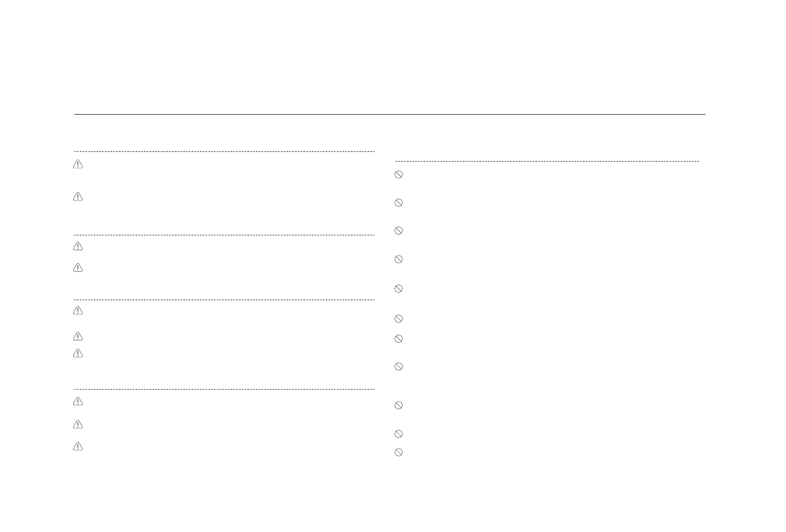786x532 pixels.
Task: Select the second warning triangle in the second section
Action: coord(78,267)
